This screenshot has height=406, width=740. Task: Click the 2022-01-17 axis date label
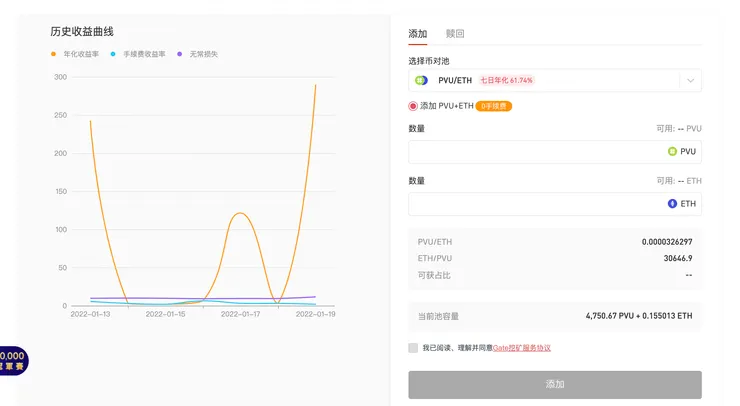[240, 314]
